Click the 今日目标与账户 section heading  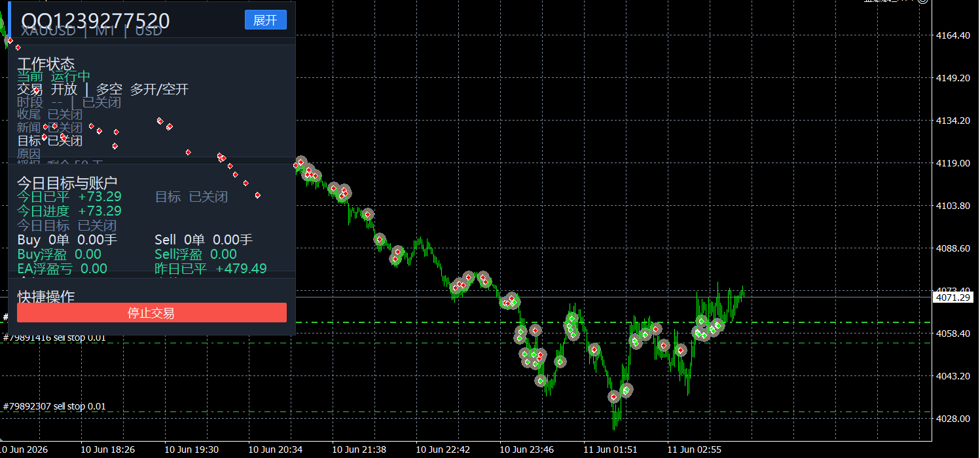[67, 183]
